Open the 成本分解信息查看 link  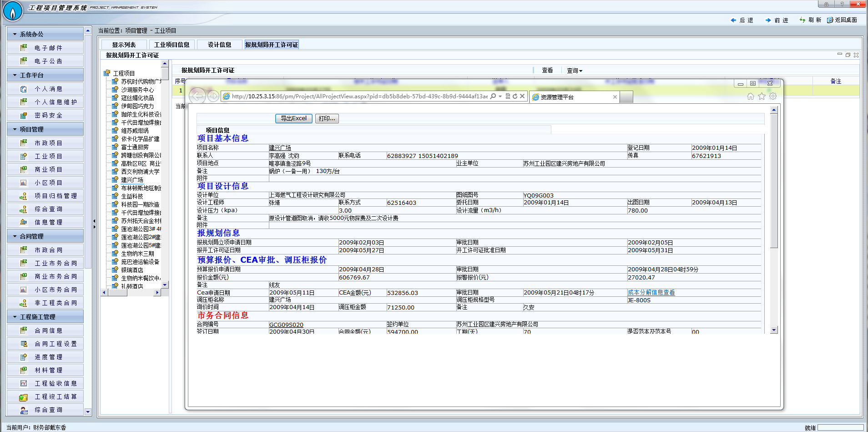(651, 293)
